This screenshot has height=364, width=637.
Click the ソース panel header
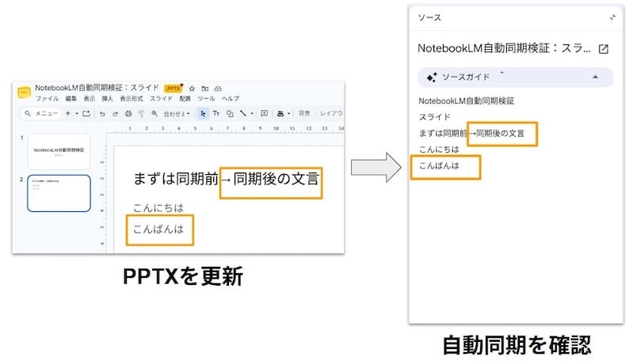tap(429, 17)
